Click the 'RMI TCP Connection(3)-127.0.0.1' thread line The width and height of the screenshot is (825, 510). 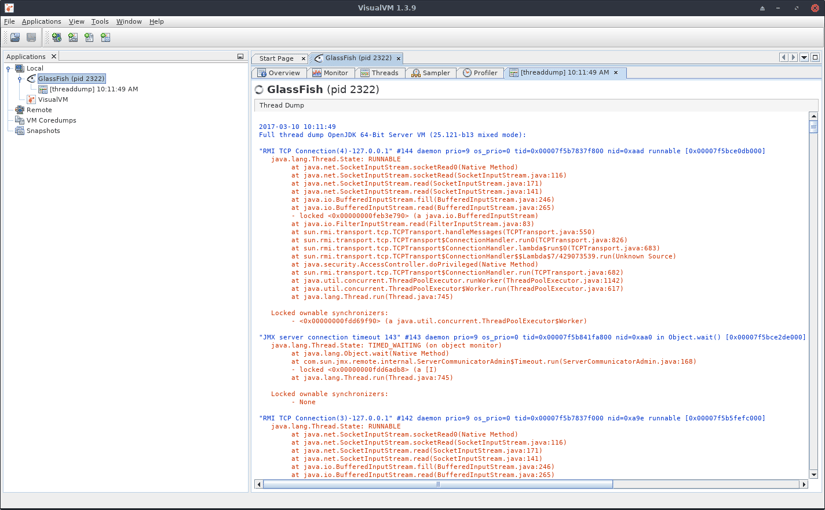511,418
